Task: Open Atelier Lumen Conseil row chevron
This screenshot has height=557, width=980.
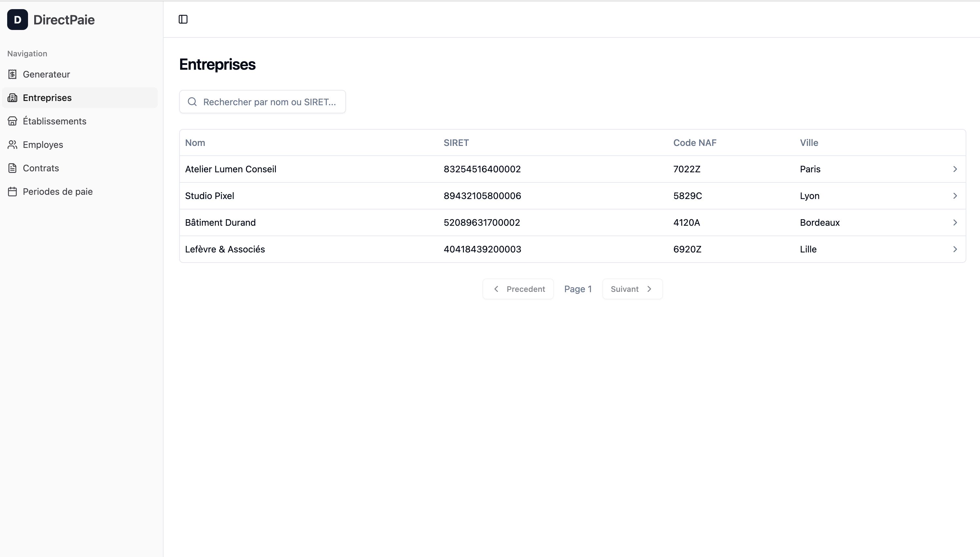Action: click(955, 169)
